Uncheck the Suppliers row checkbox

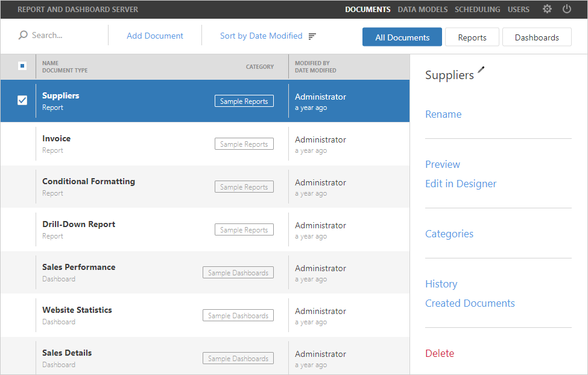point(22,101)
